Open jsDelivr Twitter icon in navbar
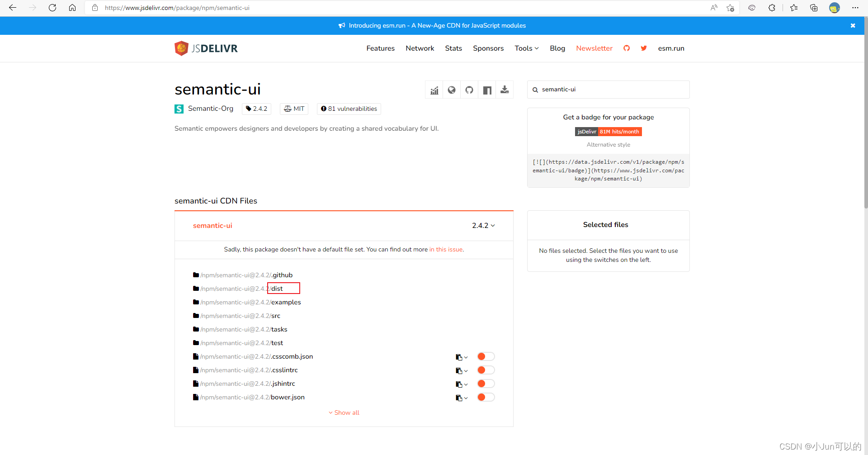The height and width of the screenshot is (455, 868). pyautogui.click(x=644, y=48)
